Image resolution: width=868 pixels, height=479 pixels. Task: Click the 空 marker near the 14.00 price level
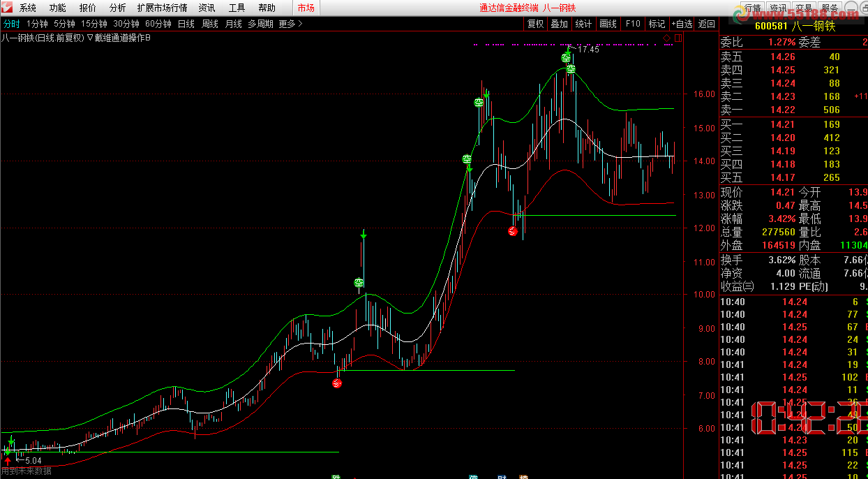467,159
